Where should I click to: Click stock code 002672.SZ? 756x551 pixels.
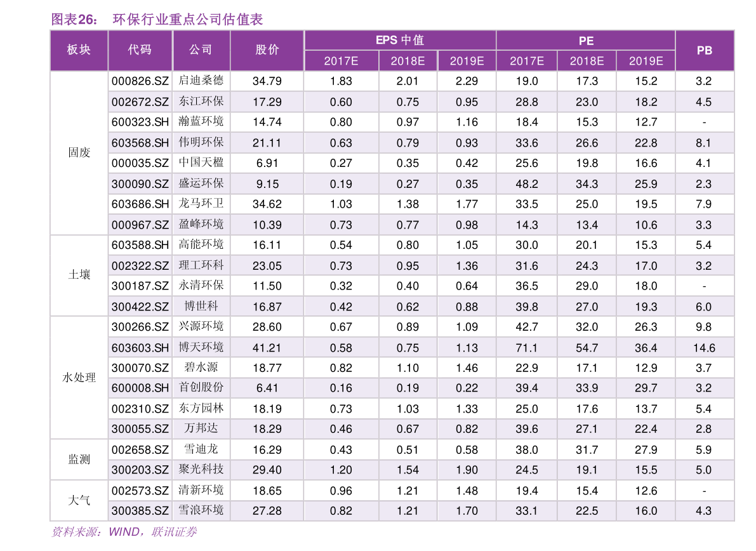point(140,102)
